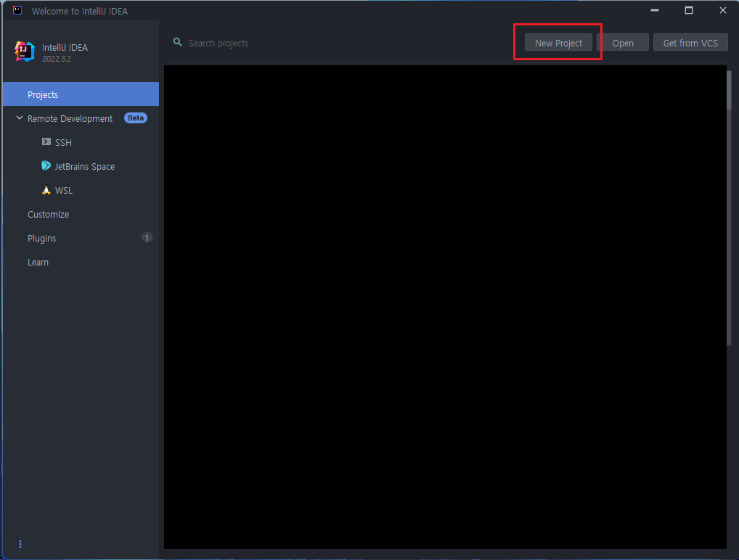Open JetBrains Space entry

click(84, 166)
